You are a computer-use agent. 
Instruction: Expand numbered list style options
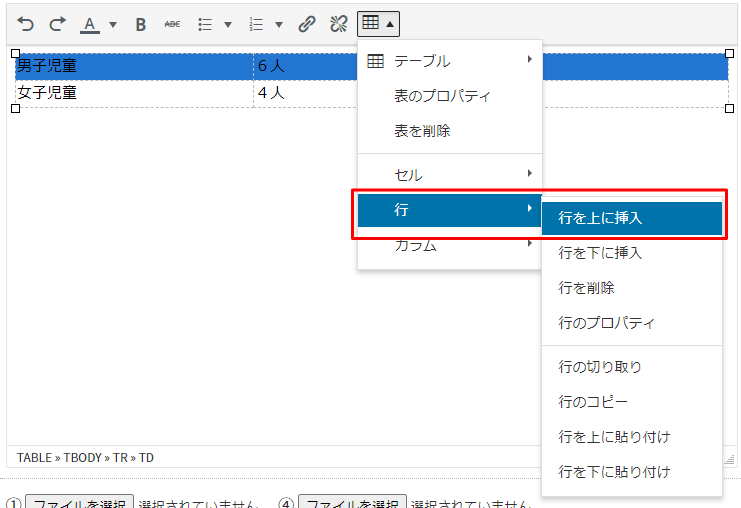278,24
